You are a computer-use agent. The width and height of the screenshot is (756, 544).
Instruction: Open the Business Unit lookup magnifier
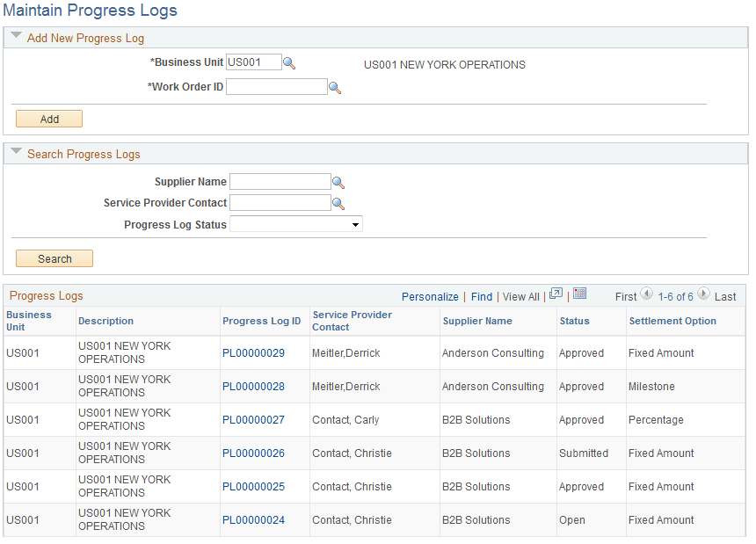289,62
